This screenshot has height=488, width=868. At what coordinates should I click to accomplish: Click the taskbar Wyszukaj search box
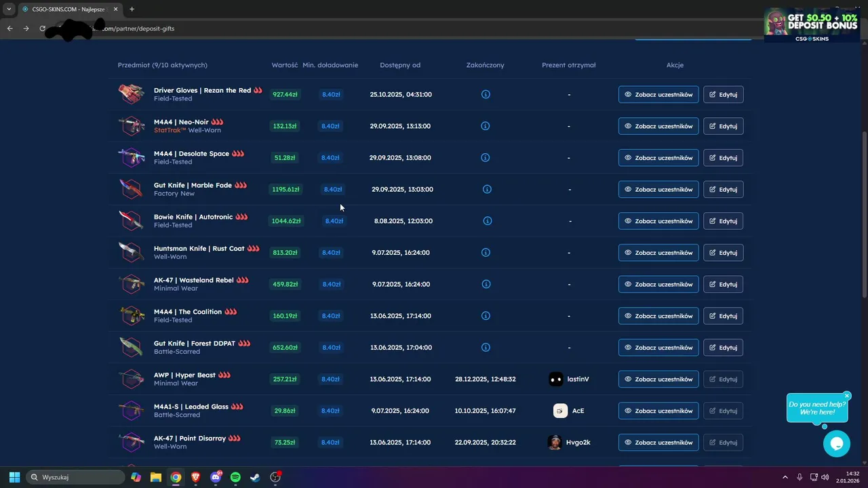pos(75,477)
